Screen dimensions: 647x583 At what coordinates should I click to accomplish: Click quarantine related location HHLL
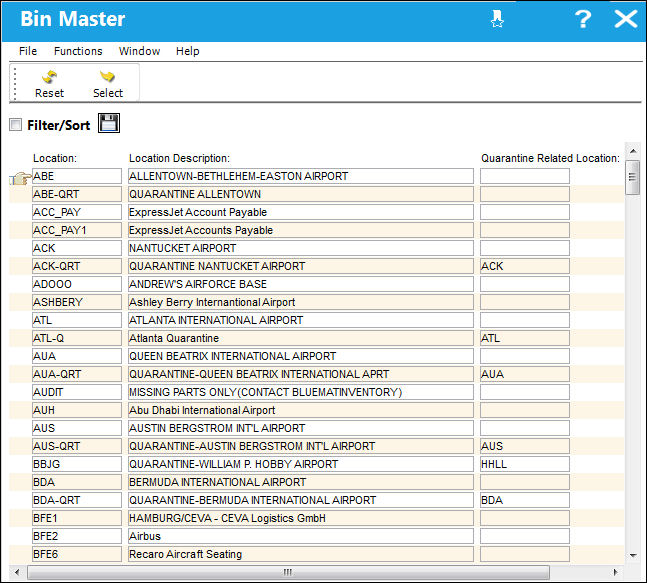click(525, 464)
